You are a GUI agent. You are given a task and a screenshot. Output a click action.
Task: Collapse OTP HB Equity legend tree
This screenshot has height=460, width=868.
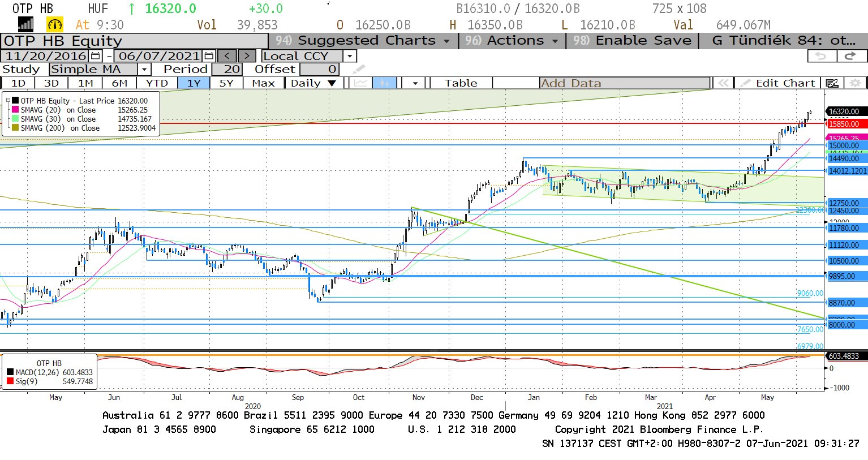click(x=8, y=101)
